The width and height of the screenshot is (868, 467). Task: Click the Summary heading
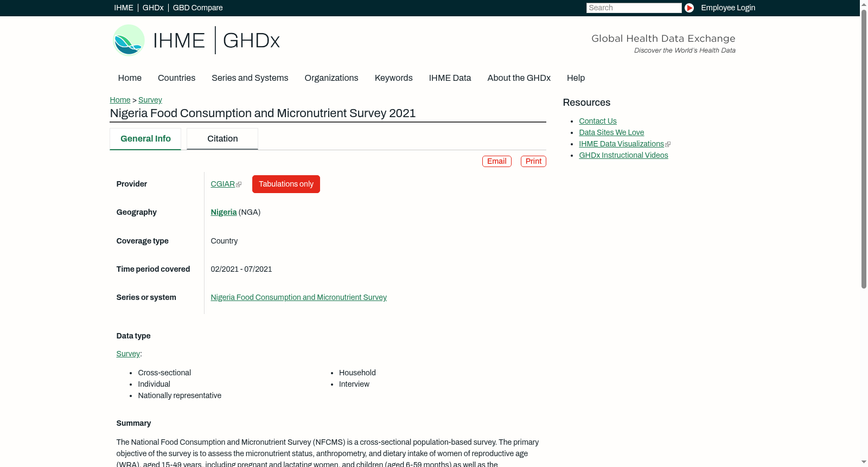point(133,424)
